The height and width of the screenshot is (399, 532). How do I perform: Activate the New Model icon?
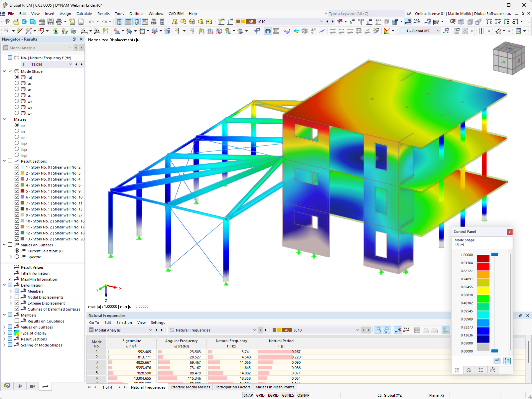point(7,21)
